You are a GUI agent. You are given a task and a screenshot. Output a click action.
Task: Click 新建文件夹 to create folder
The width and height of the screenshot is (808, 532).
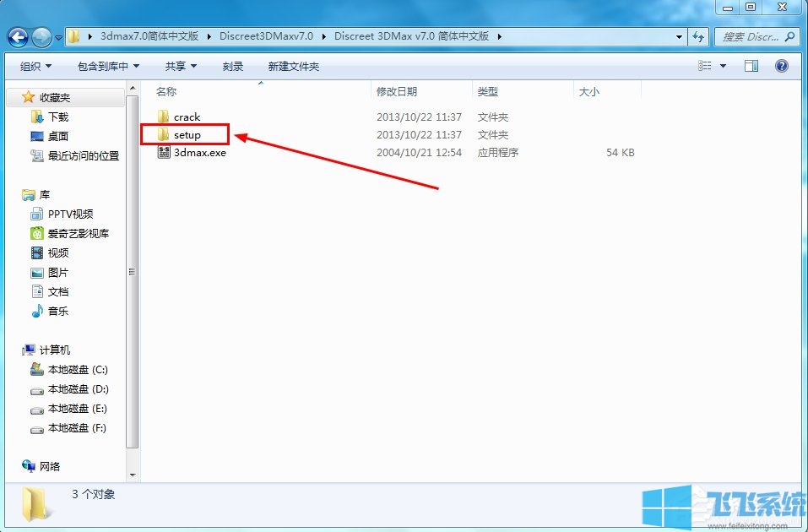click(293, 67)
